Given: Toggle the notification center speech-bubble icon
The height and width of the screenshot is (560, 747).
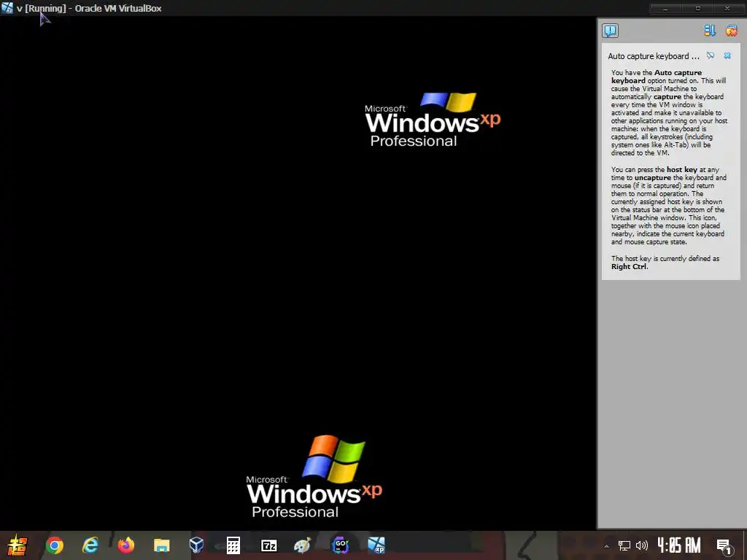Looking at the screenshot, I should point(610,31).
